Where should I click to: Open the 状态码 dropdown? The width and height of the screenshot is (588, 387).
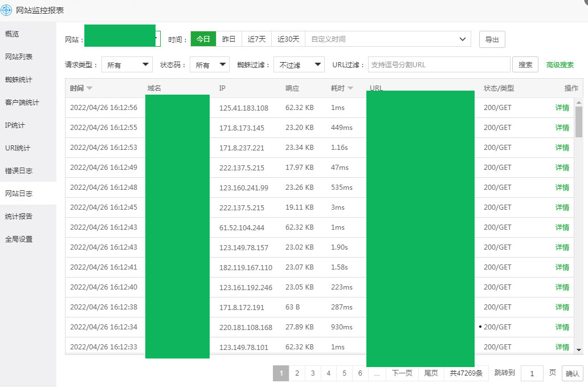pyautogui.click(x=210, y=65)
